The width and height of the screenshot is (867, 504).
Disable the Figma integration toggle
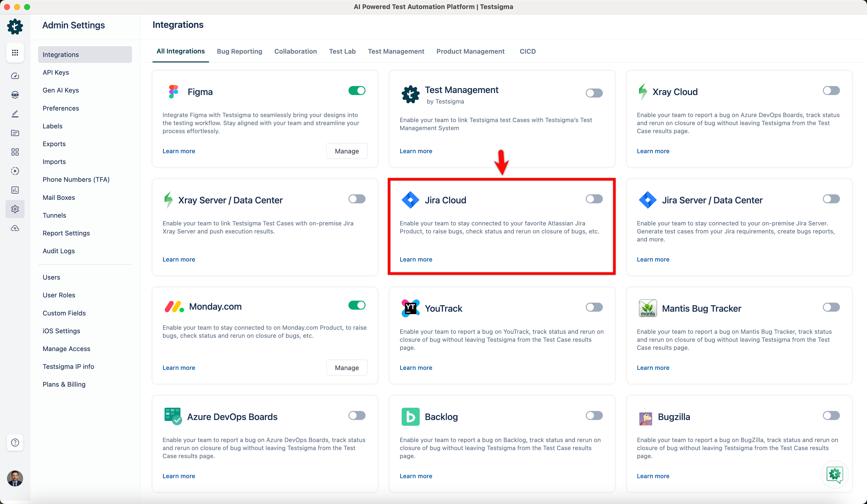point(357,91)
